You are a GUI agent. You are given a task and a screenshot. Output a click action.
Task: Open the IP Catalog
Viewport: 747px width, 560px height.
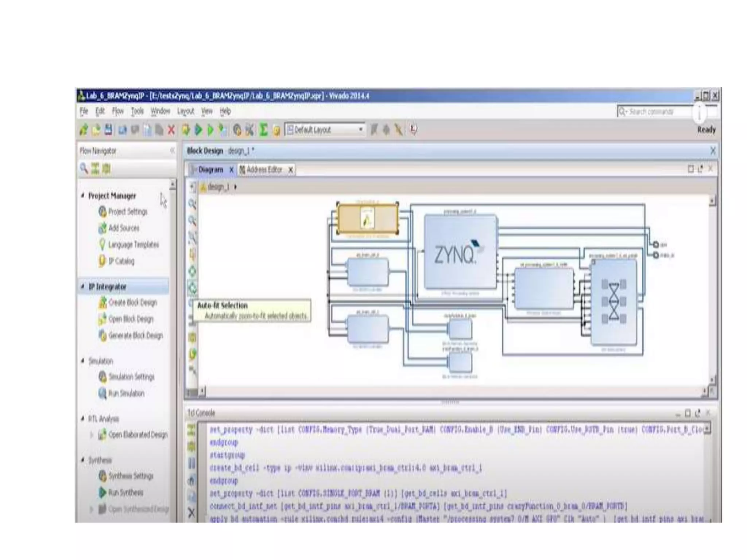point(121,261)
